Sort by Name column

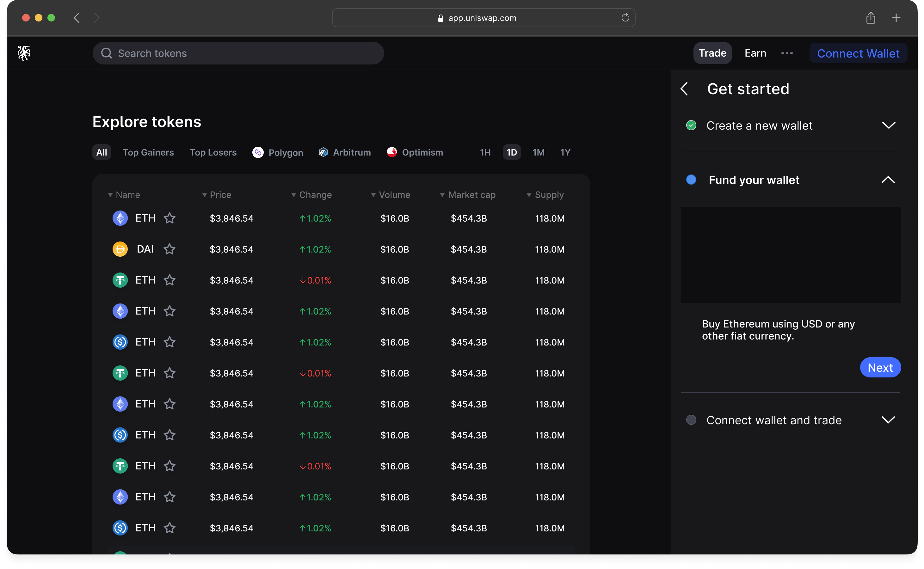coord(124,194)
